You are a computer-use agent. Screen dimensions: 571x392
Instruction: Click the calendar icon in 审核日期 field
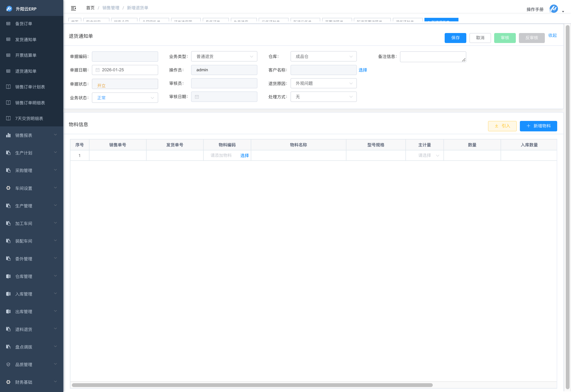click(197, 97)
